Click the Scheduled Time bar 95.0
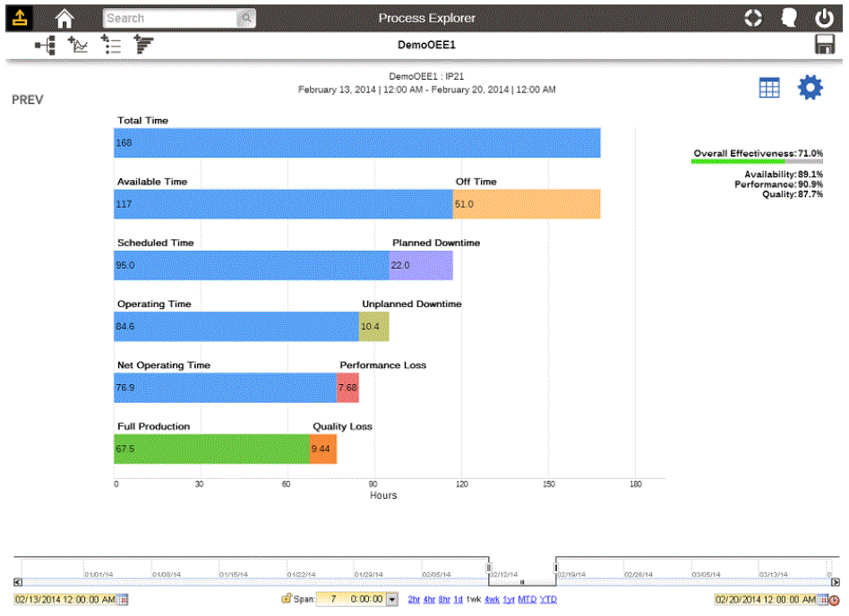Viewport: 849px width, 616px height. tap(252, 265)
